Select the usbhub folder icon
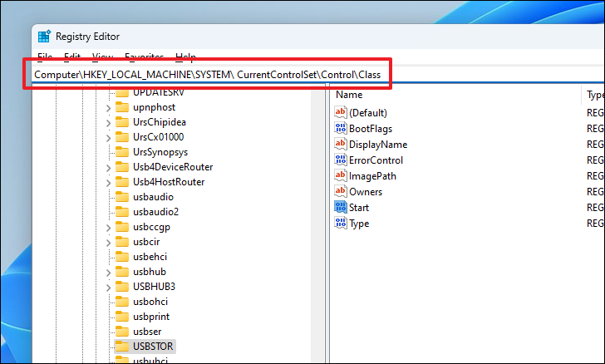Image resolution: width=605 pixels, height=364 pixels. [x=122, y=272]
